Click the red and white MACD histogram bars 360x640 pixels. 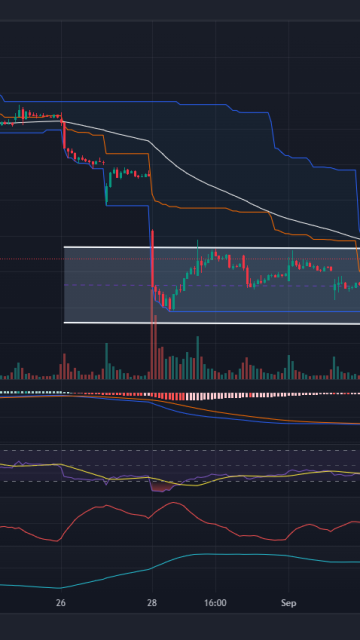coord(212,396)
